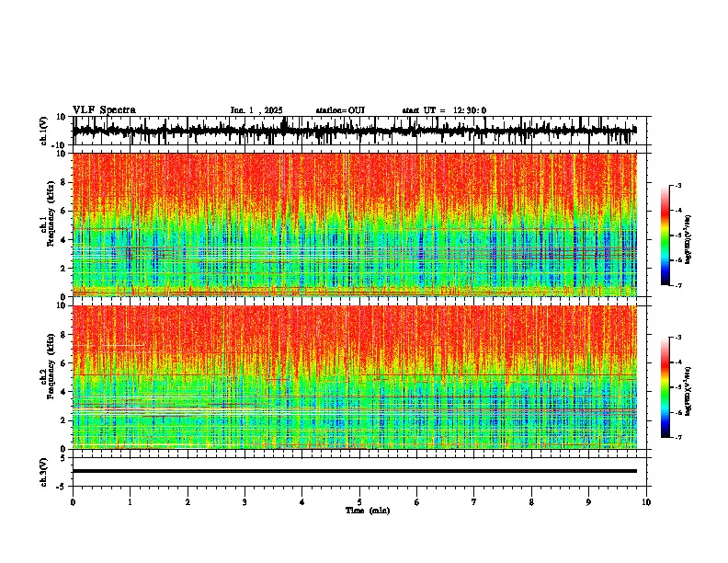Click the ch.2 color scale log(PSD) units label
728x563 pixels.
pyautogui.click(x=688, y=391)
